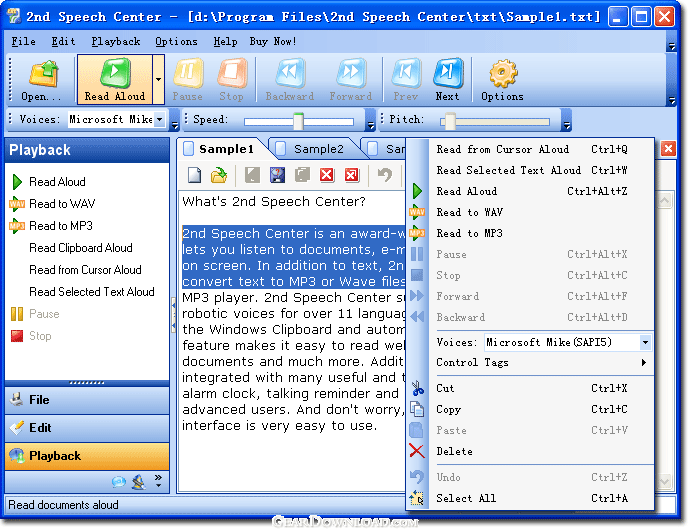Expand the Edit section in sidebar
Image resolution: width=690 pixels, height=530 pixels.
(87, 428)
